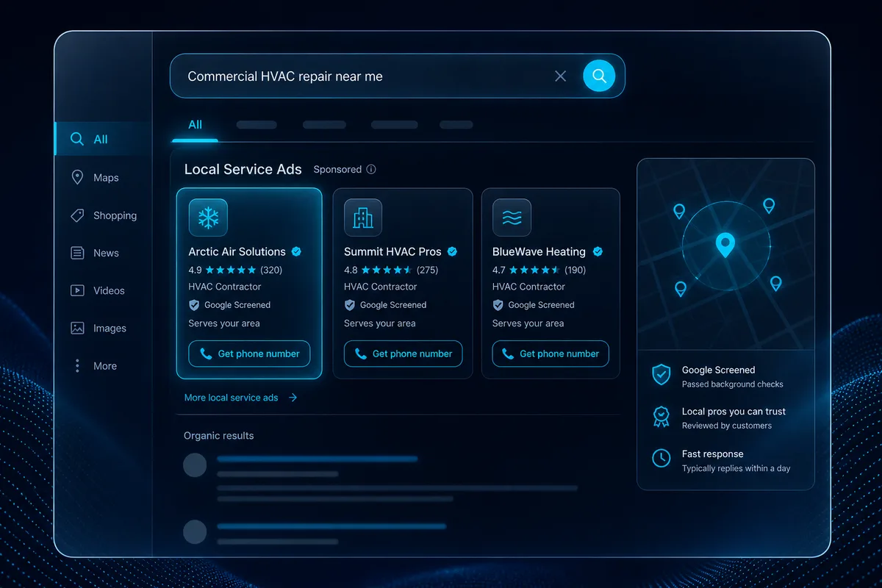
Task: Click the Images picture icon in sidebar
Action: click(x=77, y=328)
